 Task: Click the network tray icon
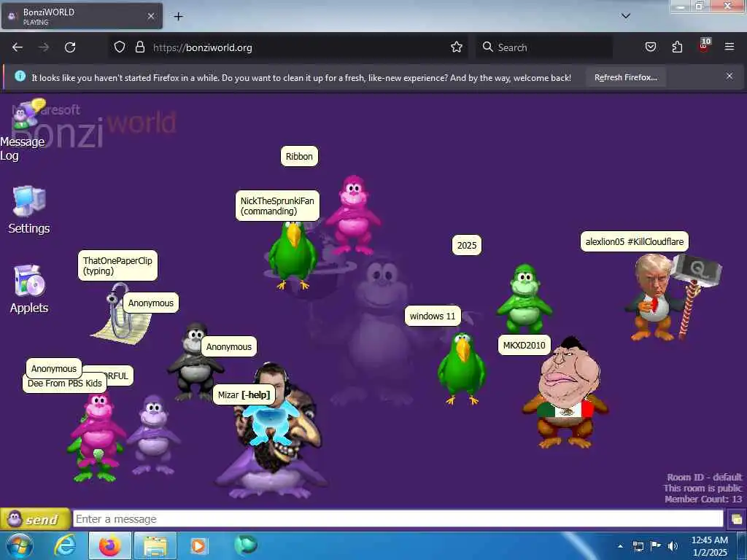pyautogui.click(x=638, y=546)
